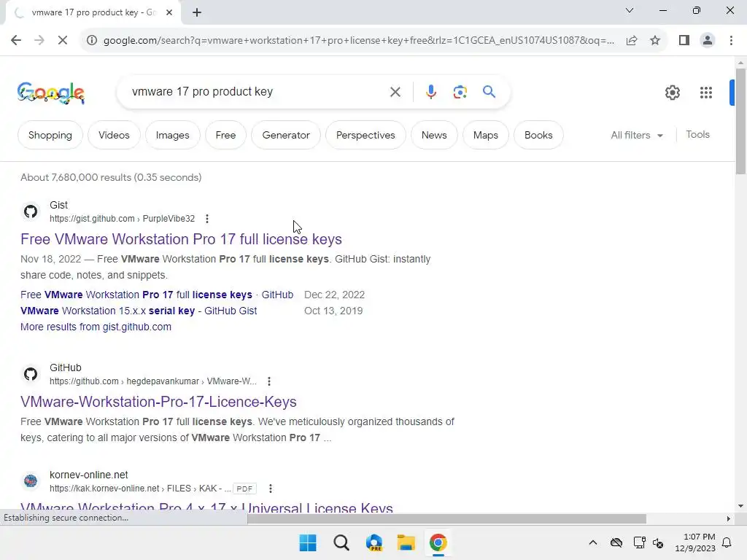The image size is (747, 560).
Task: Select the Free filter chip
Action: pos(225,135)
